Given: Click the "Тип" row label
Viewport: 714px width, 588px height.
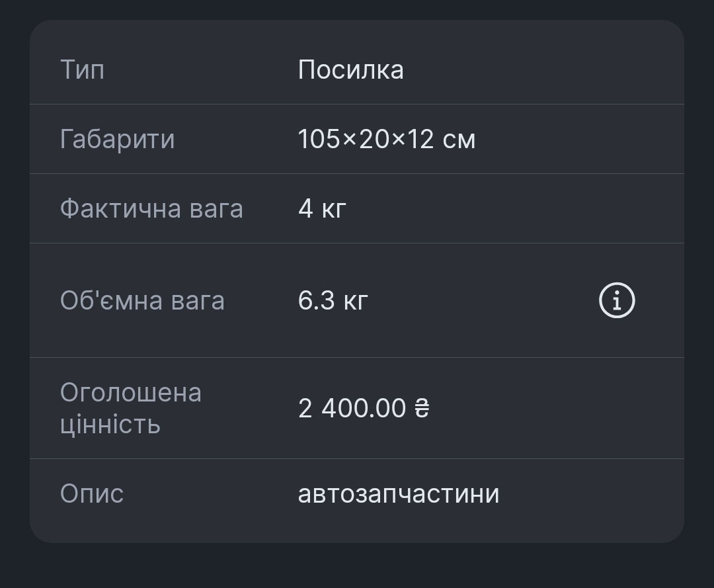Looking at the screenshot, I should [x=82, y=69].
